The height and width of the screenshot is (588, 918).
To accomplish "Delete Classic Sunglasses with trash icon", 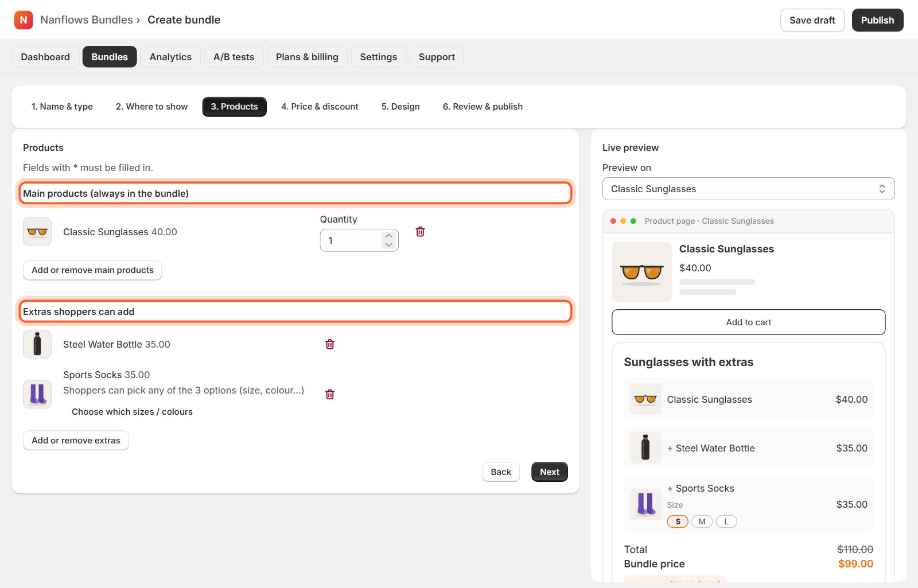I will pos(420,232).
